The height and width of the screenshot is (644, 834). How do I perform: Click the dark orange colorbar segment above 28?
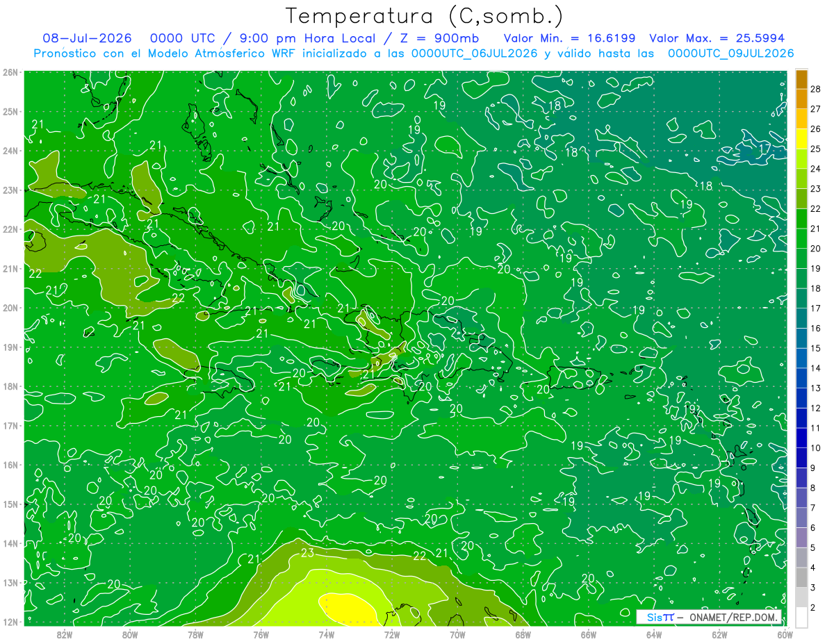tap(801, 79)
